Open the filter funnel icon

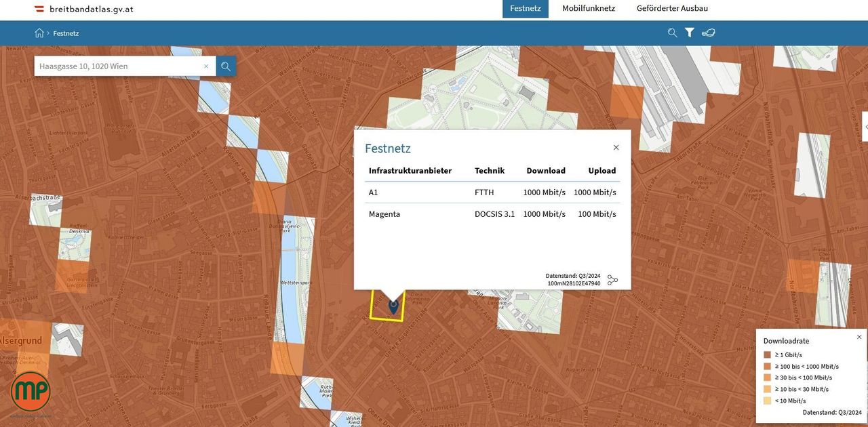(x=690, y=33)
